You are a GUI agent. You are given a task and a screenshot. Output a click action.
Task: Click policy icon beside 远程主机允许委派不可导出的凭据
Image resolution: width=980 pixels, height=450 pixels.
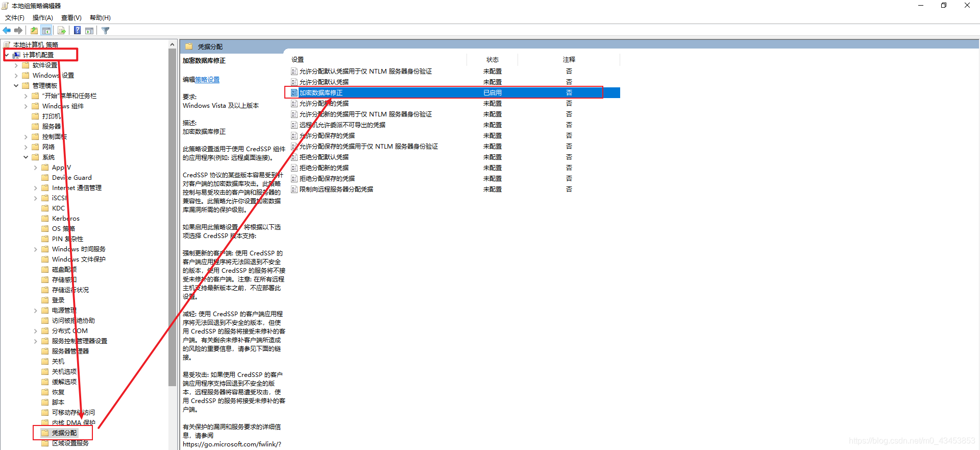294,125
